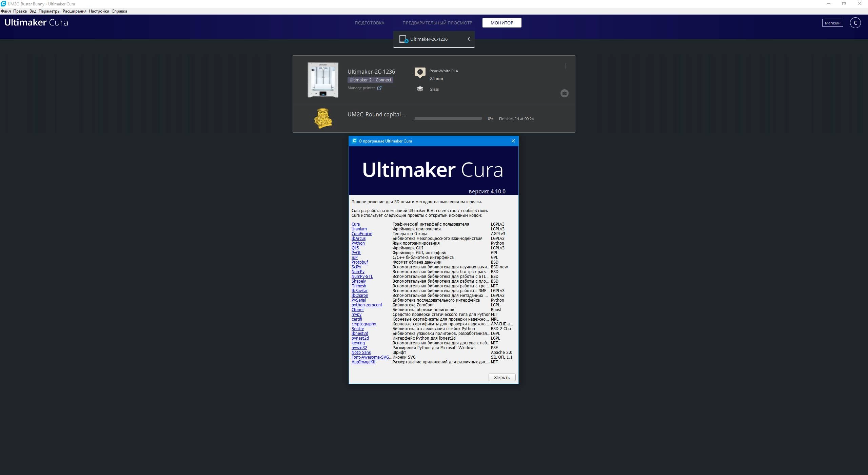Viewport: 868px width, 475px height.
Task: Open the keyring link
Action: (x=358, y=343)
